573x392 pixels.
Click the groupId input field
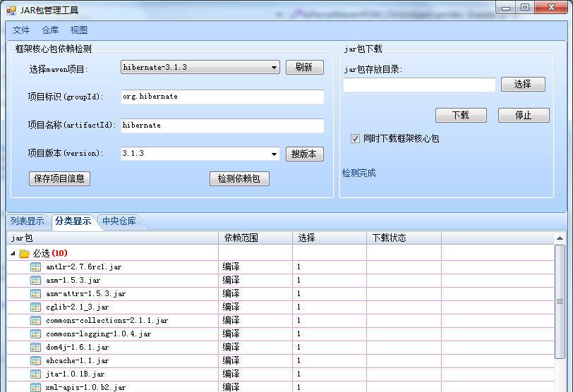222,97
